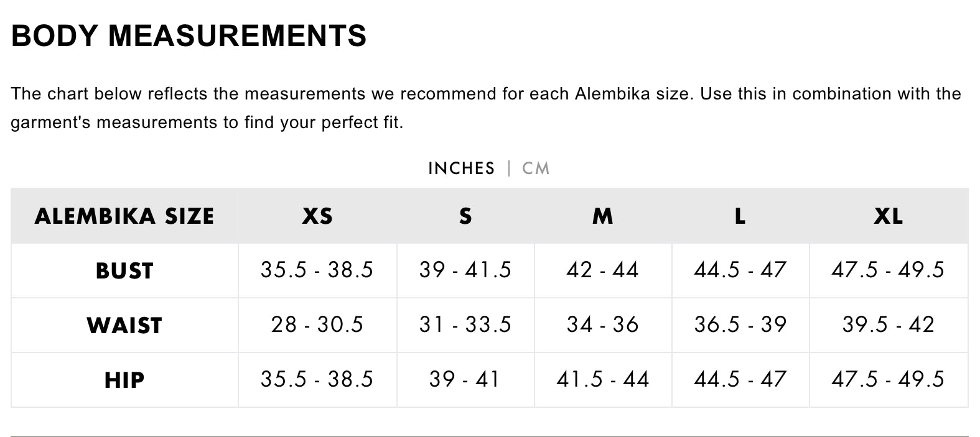980x437 pixels.
Task: Select the S size column header
Action: coord(465,216)
